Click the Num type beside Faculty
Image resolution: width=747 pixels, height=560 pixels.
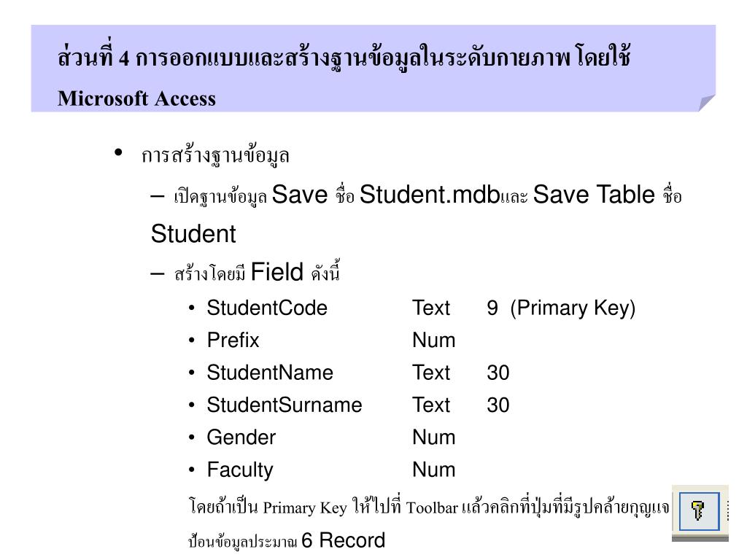tap(433, 470)
